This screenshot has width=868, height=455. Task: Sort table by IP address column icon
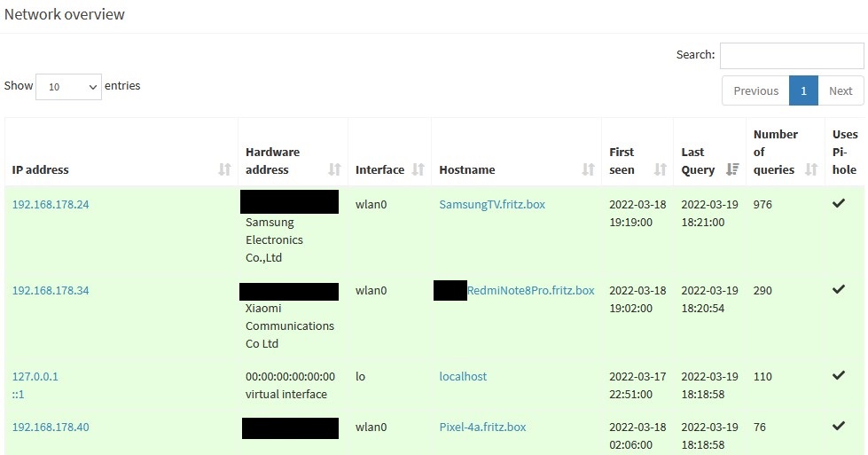224,169
